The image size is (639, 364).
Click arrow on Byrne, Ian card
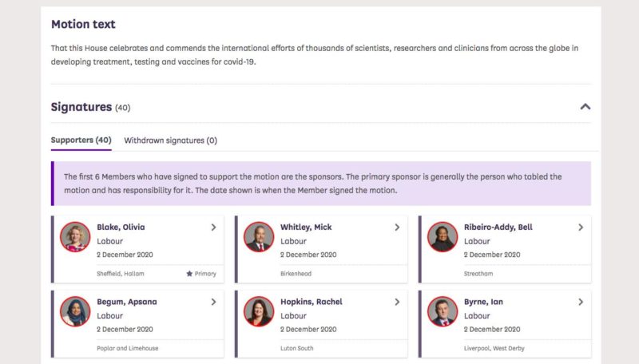click(581, 303)
